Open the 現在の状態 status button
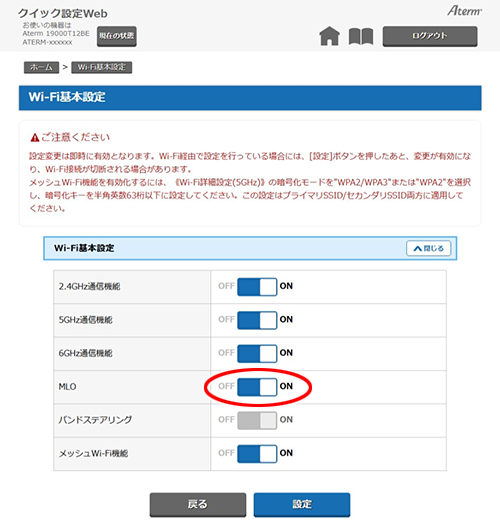Screen dimensions: 500x525 [x=117, y=36]
